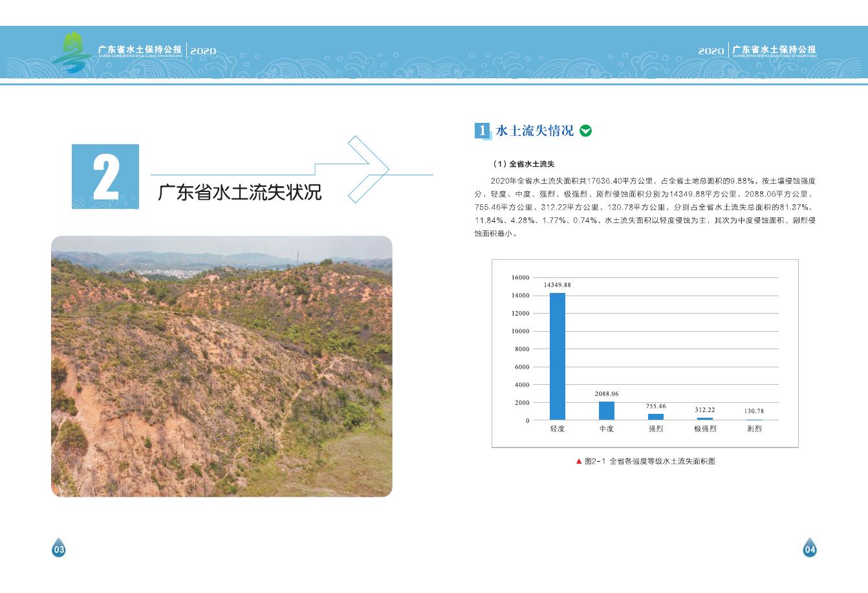This screenshot has width=868, height=593.
Task: Click the outlined arrow graphic beside chapter title
Action: 367,169
